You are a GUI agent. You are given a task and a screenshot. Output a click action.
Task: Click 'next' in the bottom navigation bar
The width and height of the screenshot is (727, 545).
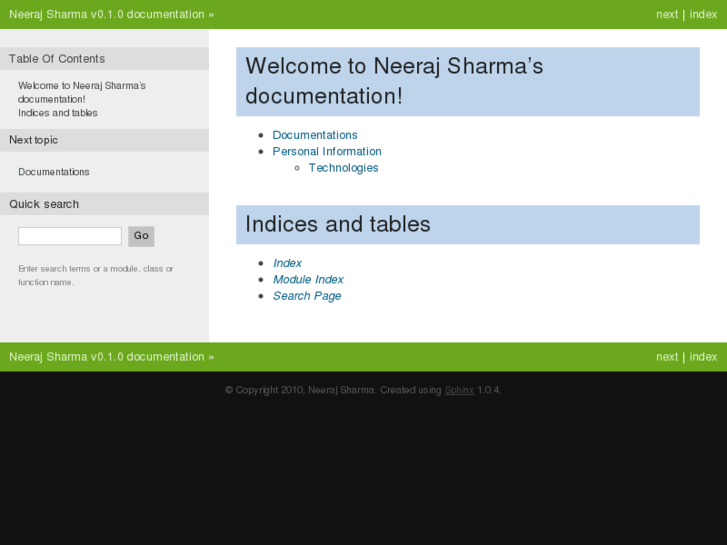pos(667,357)
